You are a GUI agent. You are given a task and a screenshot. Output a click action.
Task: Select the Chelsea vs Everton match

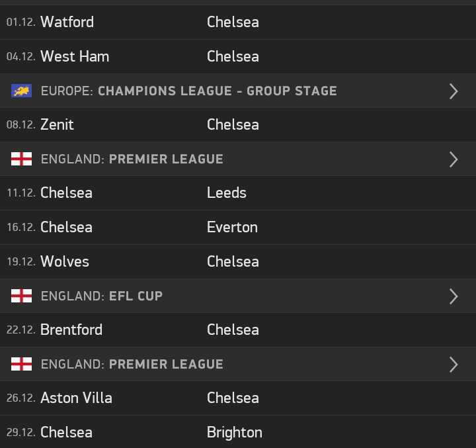[x=238, y=228]
